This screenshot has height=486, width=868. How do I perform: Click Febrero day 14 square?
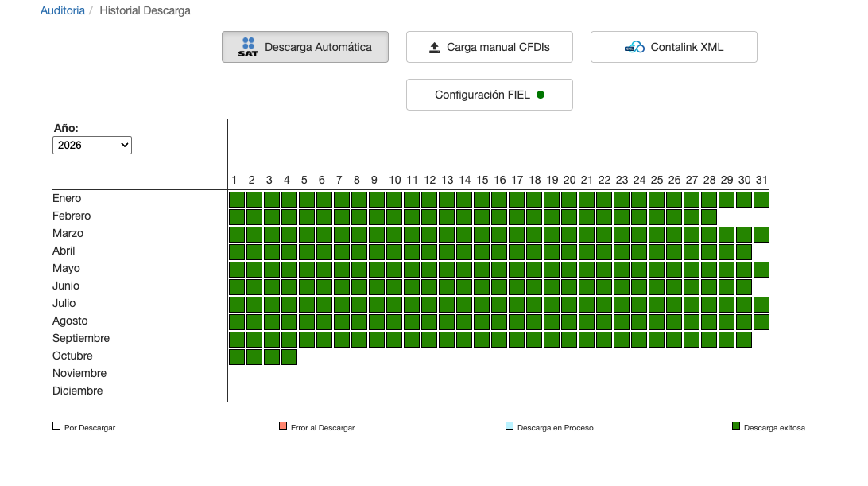click(464, 216)
